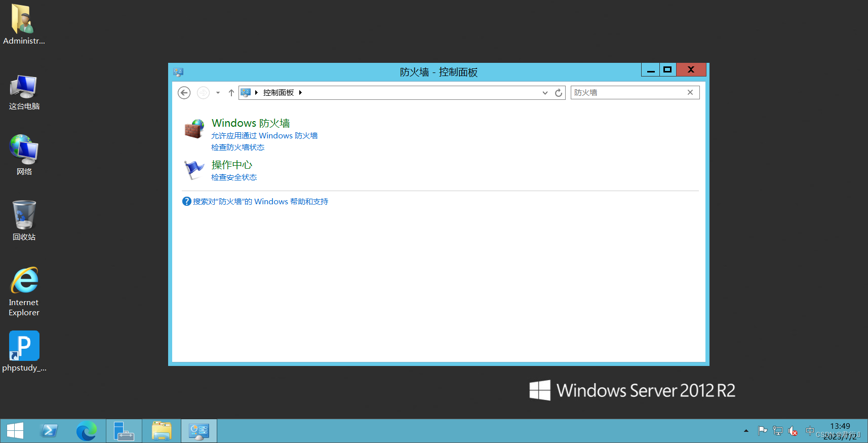Open 操作中心 heading link
This screenshot has height=443, width=868.
pos(231,165)
